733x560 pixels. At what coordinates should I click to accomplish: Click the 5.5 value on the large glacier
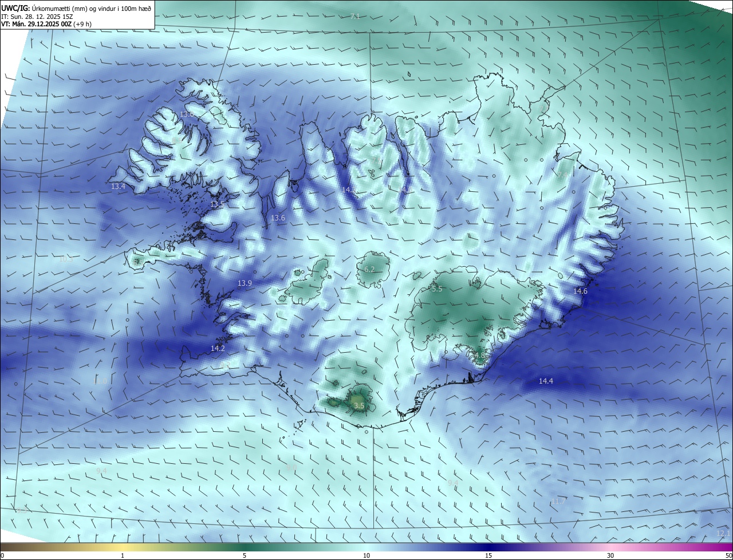(x=437, y=290)
